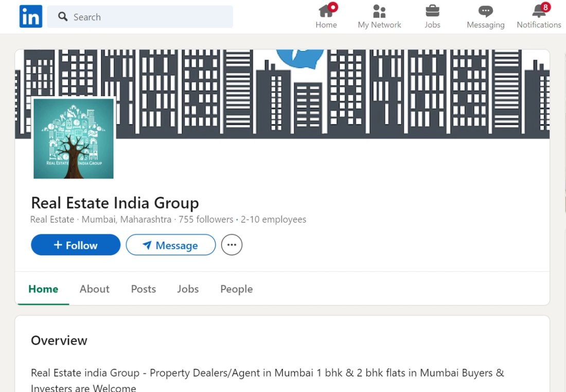Switch to the People tab
This screenshot has height=392, width=566.
point(237,289)
